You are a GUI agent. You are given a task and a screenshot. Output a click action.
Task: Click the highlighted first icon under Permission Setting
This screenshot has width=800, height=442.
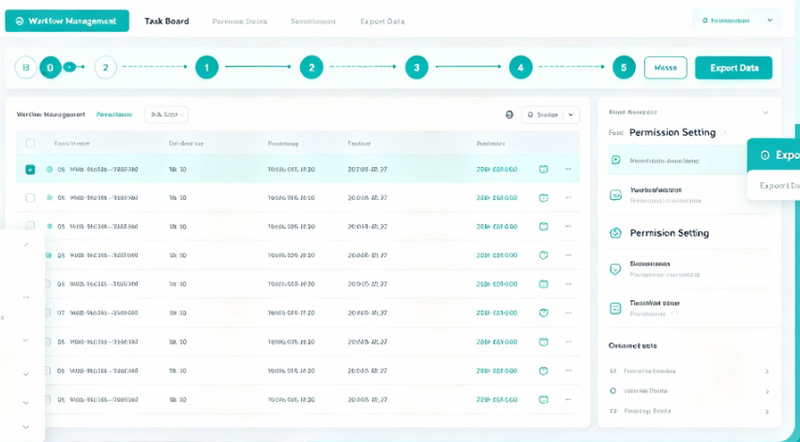point(616,160)
